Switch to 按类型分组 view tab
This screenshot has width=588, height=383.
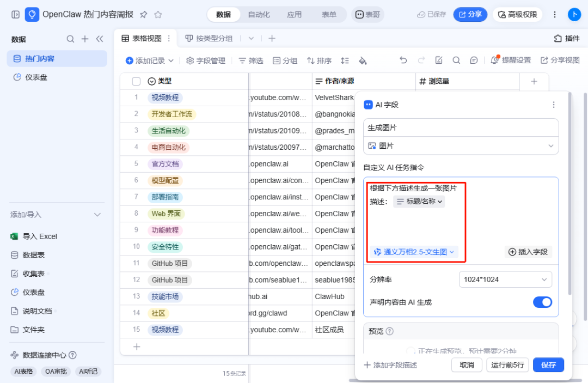[209, 38]
